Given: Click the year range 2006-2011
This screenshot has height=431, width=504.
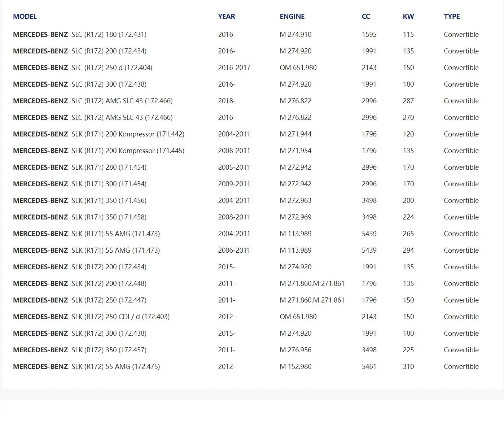Looking at the screenshot, I should coord(234,251).
